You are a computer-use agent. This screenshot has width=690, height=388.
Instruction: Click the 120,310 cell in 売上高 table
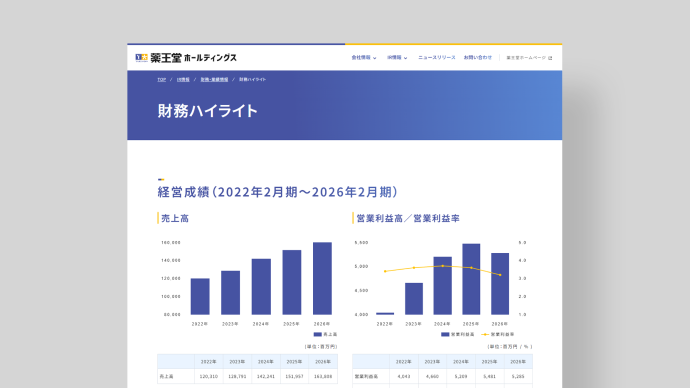tap(209, 377)
